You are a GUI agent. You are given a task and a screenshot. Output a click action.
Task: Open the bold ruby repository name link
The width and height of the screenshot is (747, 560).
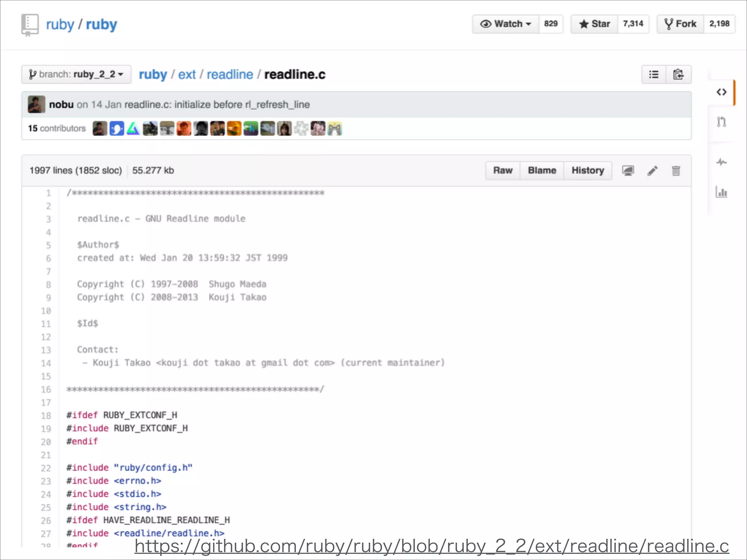(101, 24)
